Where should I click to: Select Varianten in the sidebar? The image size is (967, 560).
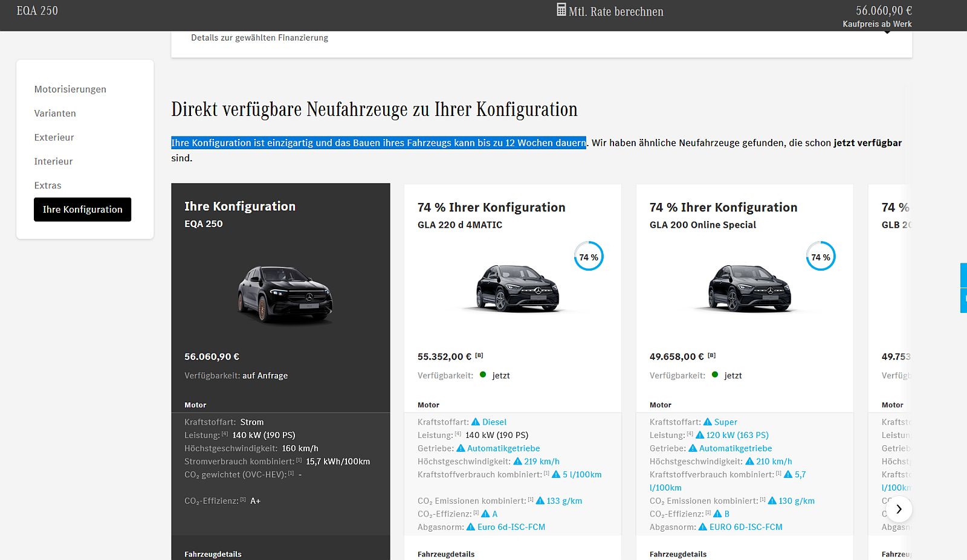pyautogui.click(x=55, y=114)
